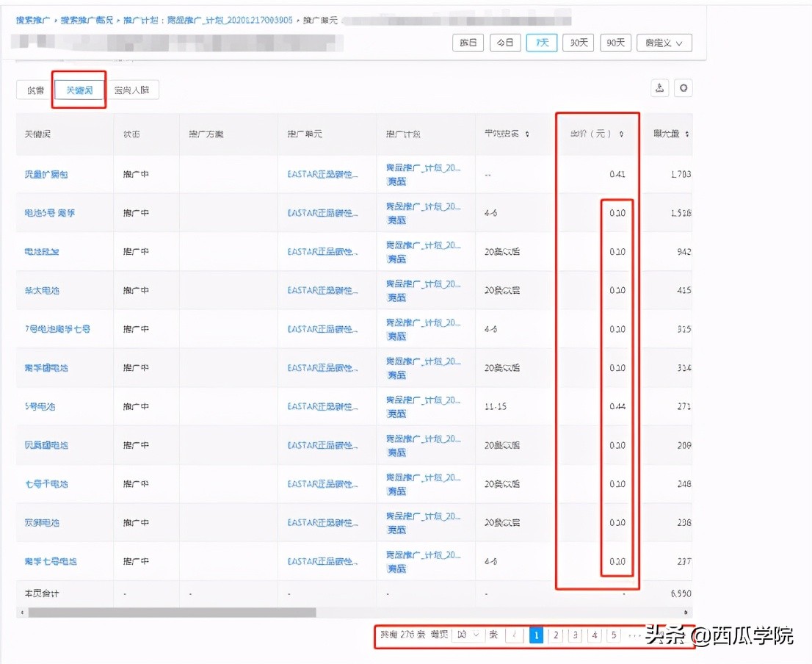This screenshot has height=664, width=812.
Task: Click the left arrow of horizontal scrollbar
Action: 22,613
